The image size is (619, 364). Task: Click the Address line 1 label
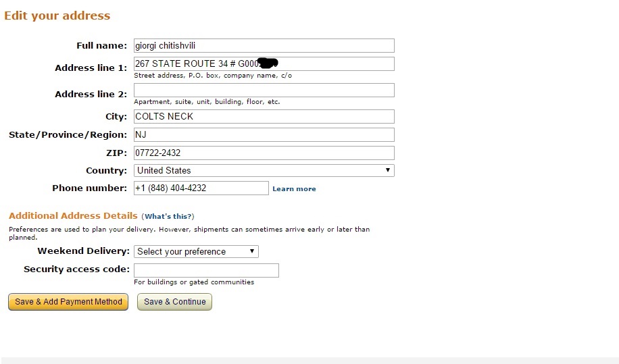coord(91,68)
